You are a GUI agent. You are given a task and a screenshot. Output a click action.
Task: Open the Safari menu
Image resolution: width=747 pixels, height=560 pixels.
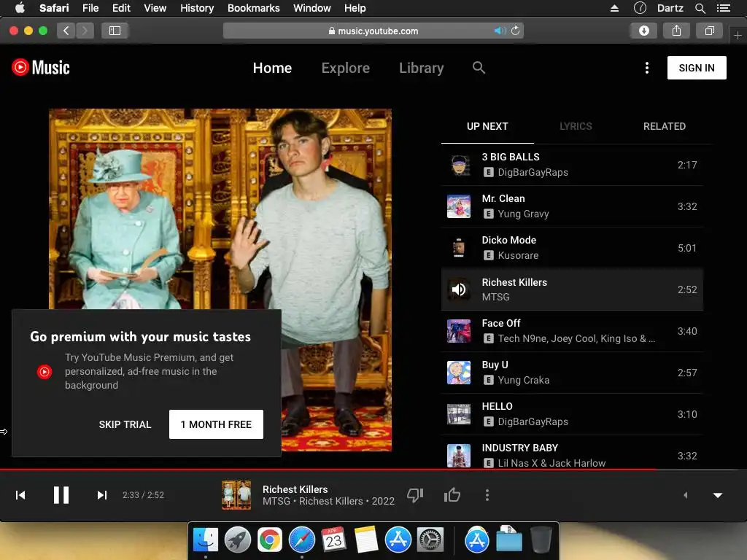pos(54,8)
